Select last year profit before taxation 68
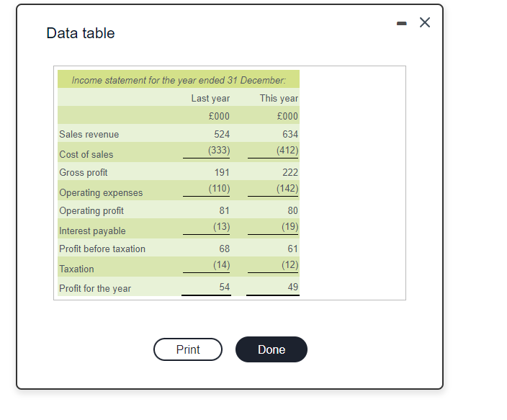The width and height of the screenshot is (507, 420). tap(225, 249)
